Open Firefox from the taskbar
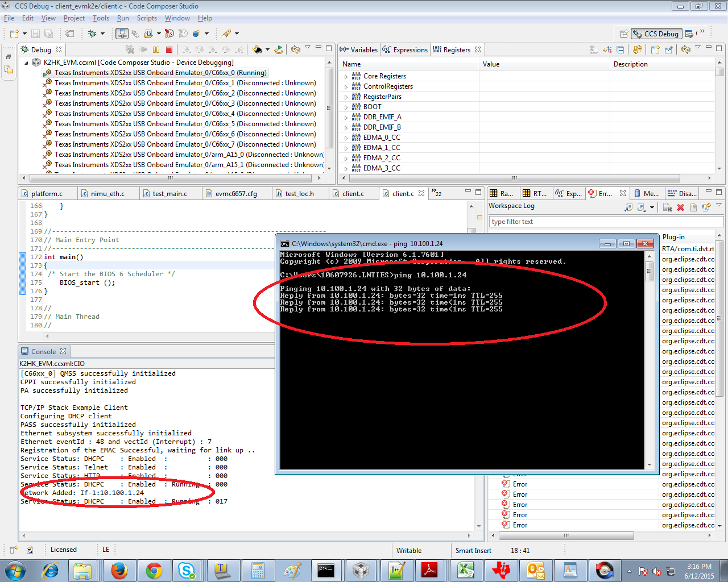This screenshot has width=728, height=582. (x=119, y=570)
